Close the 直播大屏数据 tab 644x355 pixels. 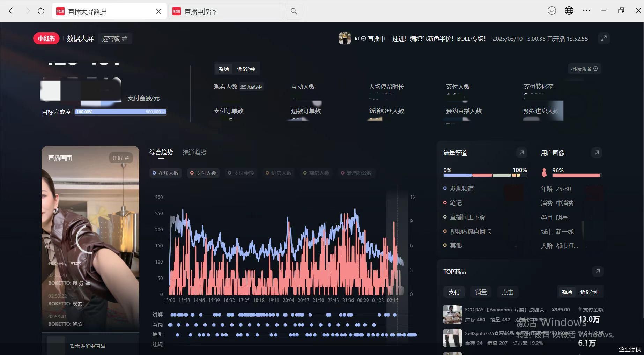(x=158, y=12)
